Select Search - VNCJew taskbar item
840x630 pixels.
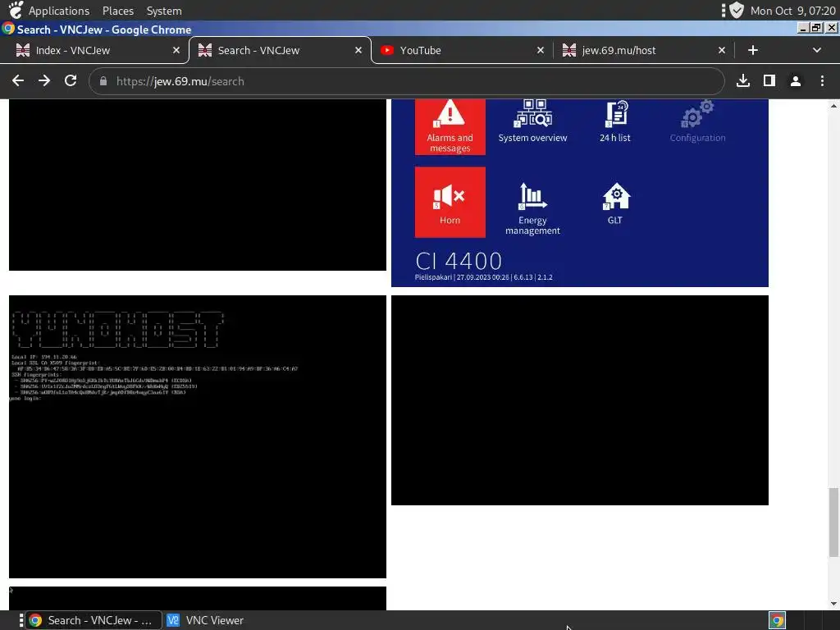[94, 620]
